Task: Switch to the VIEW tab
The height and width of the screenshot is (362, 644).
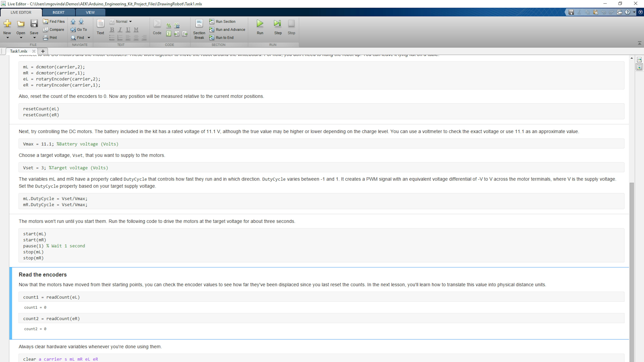Action: pyautogui.click(x=90, y=12)
